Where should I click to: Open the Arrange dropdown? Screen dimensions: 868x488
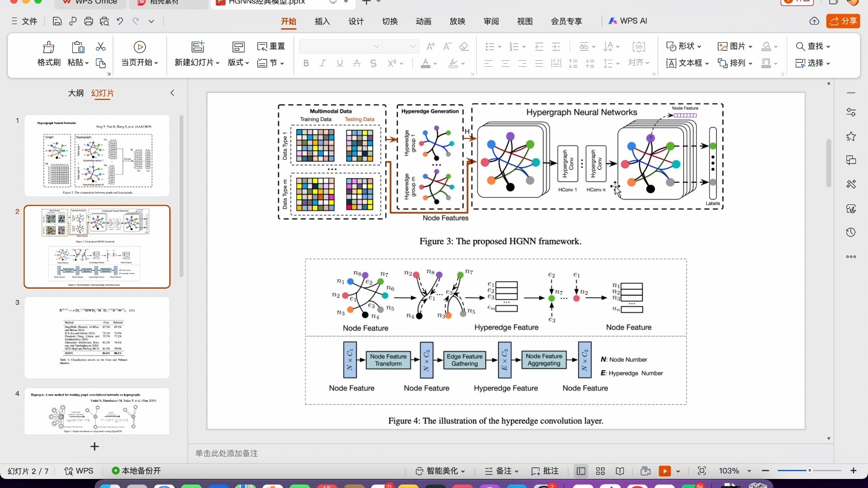pos(735,63)
